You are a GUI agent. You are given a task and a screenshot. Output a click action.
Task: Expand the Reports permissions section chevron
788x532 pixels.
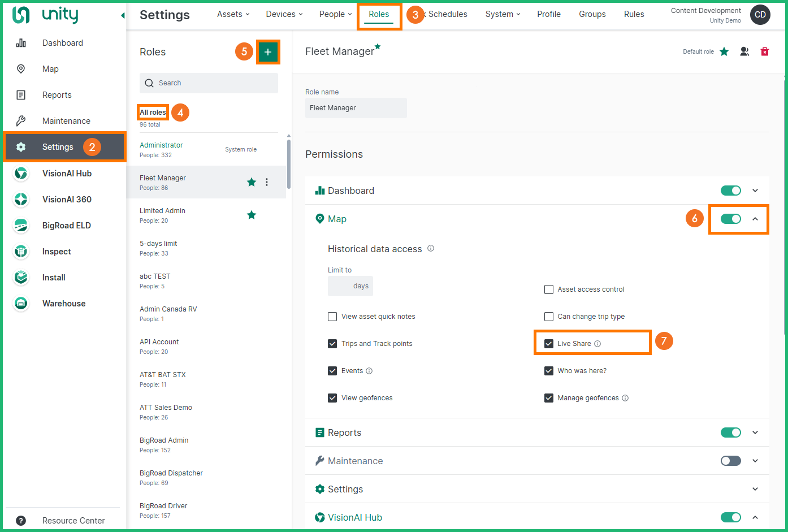pyautogui.click(x=755, y=432)
